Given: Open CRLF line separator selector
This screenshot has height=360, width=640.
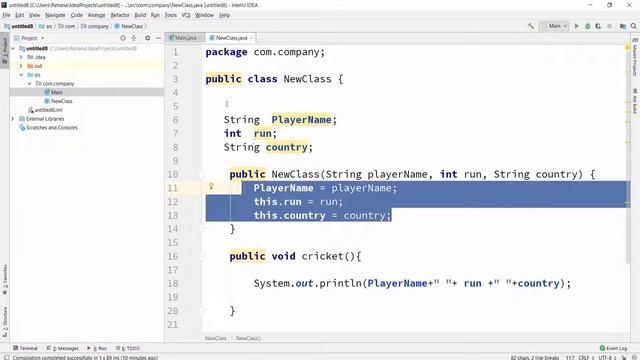Looking at the screenshot, I should point(586,358).
